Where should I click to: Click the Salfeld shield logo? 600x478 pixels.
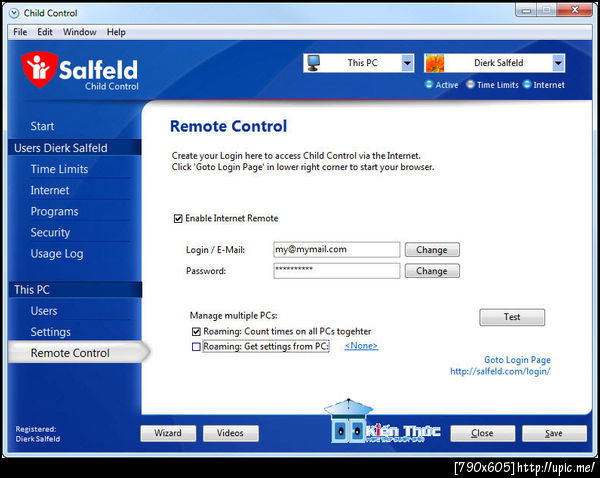(x=39, y=70)
